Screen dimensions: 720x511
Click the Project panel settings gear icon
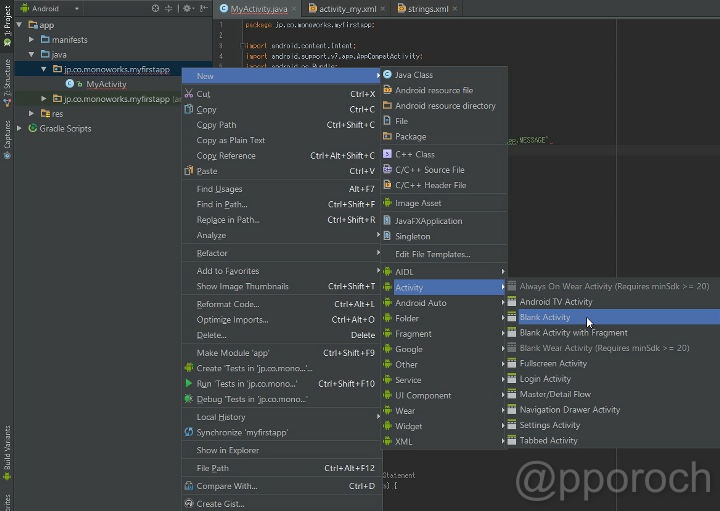(187, 8)
